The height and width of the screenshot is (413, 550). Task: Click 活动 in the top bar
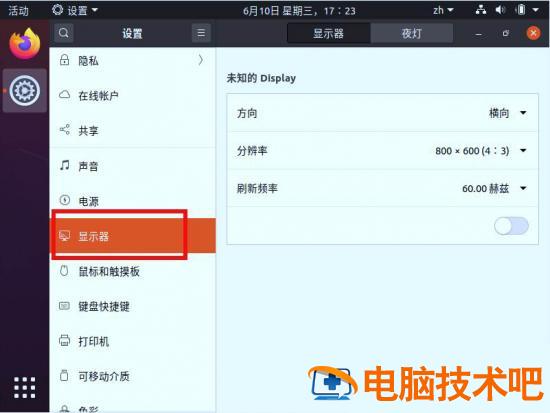pos(18,11)
